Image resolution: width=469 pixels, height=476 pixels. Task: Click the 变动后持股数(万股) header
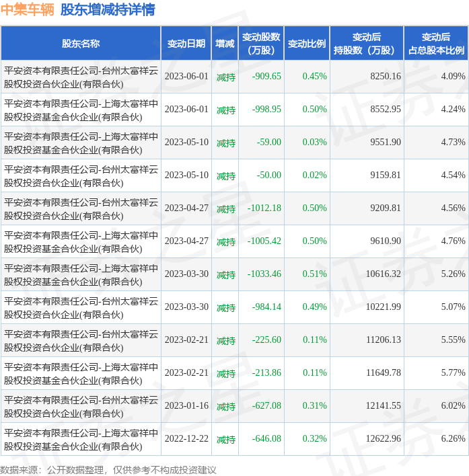click(x=367, y=44)
